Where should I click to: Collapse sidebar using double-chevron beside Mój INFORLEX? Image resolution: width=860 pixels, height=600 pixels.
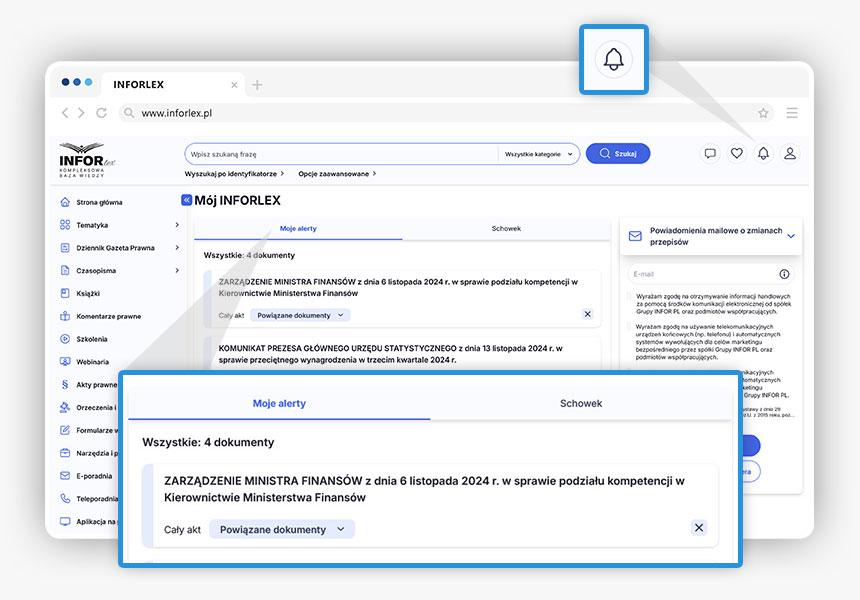pyautogui.click(x=186, y=200)
